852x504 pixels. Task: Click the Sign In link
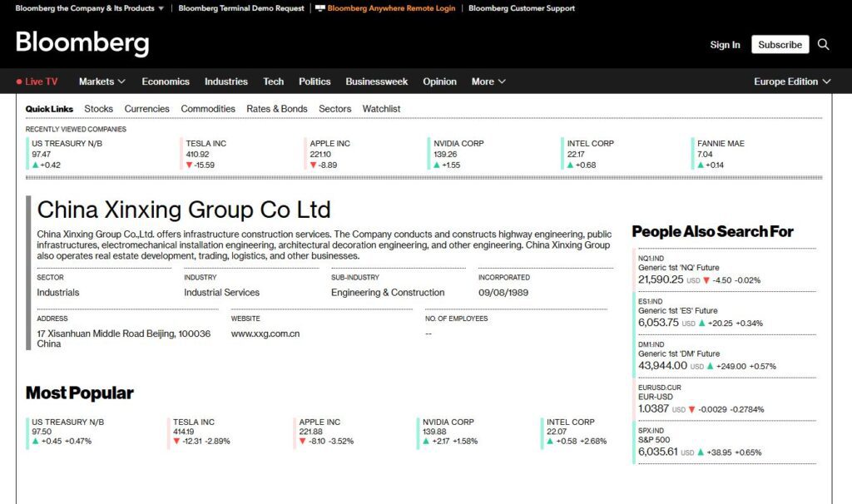pos(725,45)
